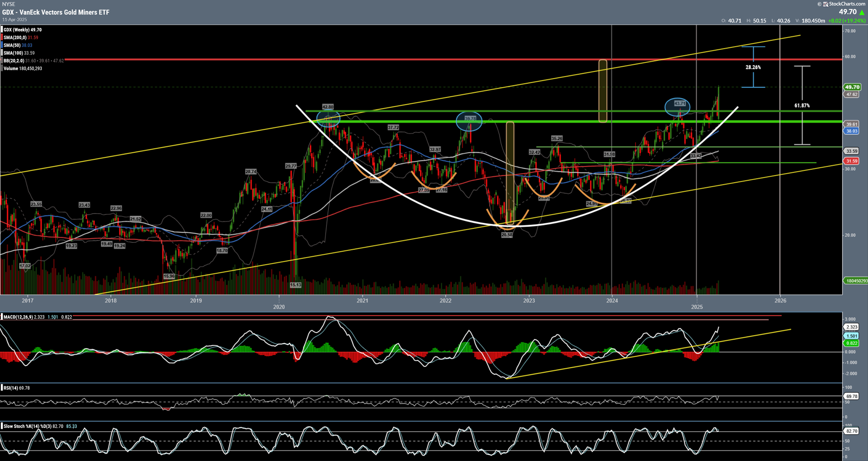
Task: Click the 29.77 high label
Action: 291,166
